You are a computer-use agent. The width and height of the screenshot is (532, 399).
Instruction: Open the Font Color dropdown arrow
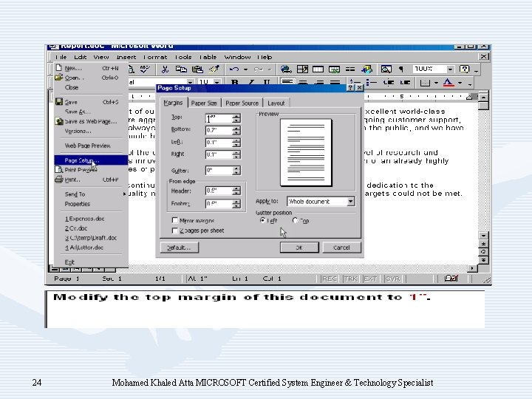coord(460,83)
